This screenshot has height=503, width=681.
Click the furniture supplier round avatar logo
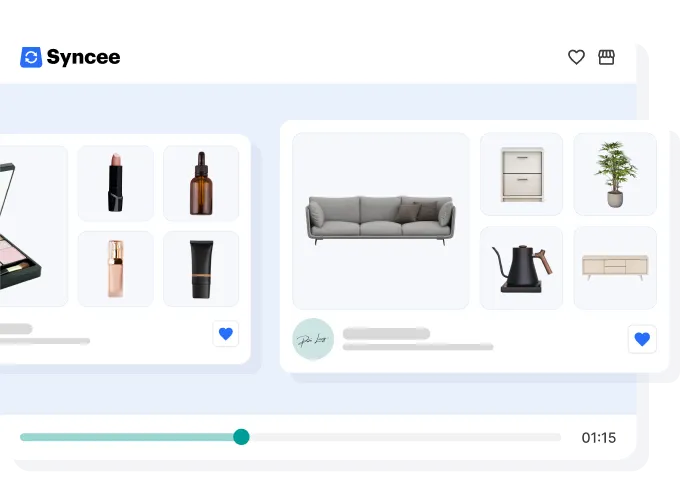(x=313, y=339)
